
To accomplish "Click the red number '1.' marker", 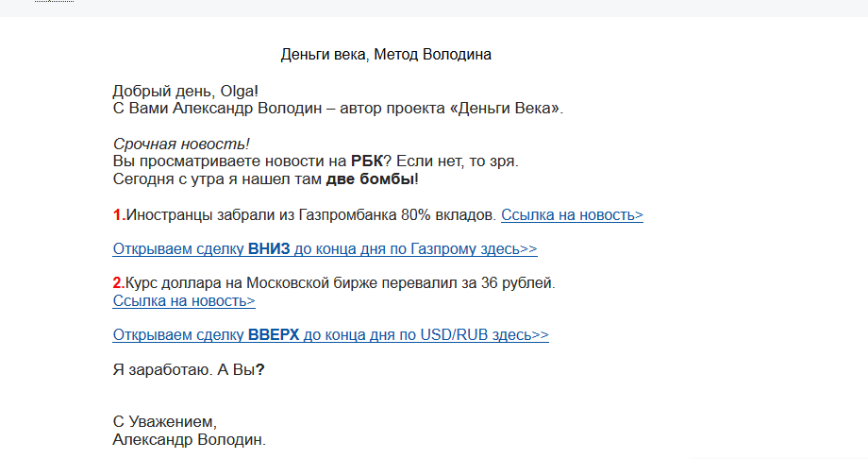I will click(119, 215).
